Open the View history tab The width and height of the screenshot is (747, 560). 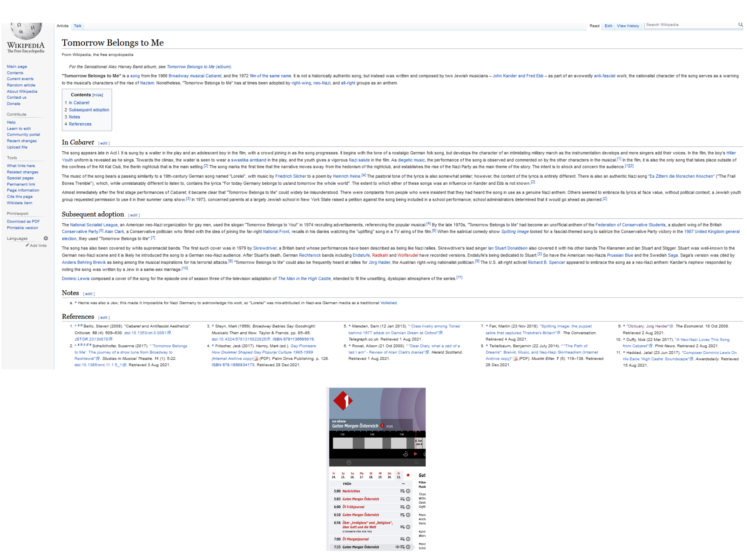[627, 26]
